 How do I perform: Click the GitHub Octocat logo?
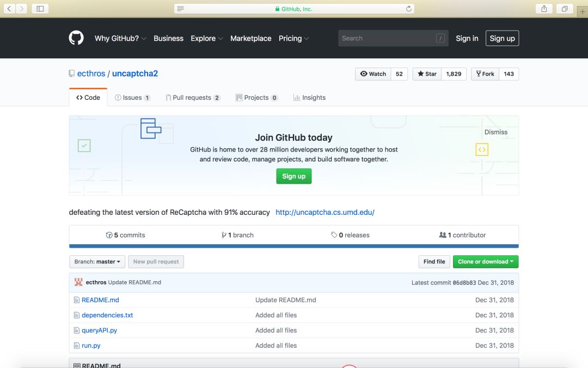point(76,38)
